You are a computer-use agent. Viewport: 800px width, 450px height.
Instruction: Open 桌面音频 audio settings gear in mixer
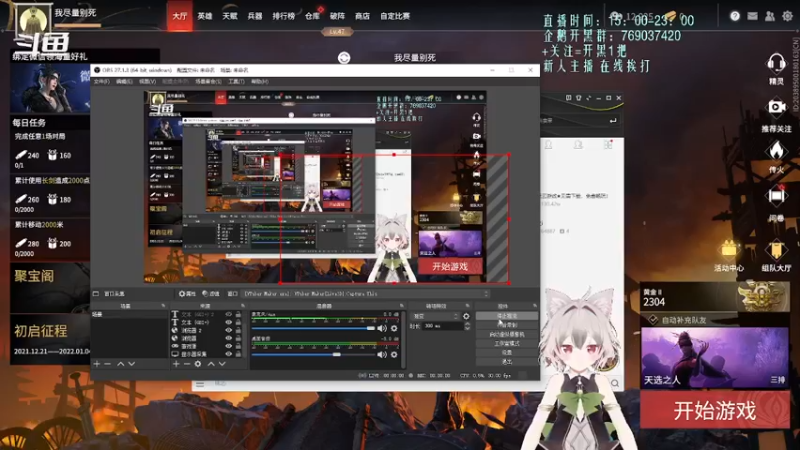click(x=394, y=354)
